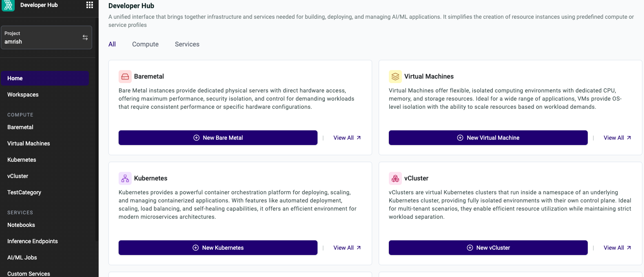Open the apps grid icon

[90, 5]
